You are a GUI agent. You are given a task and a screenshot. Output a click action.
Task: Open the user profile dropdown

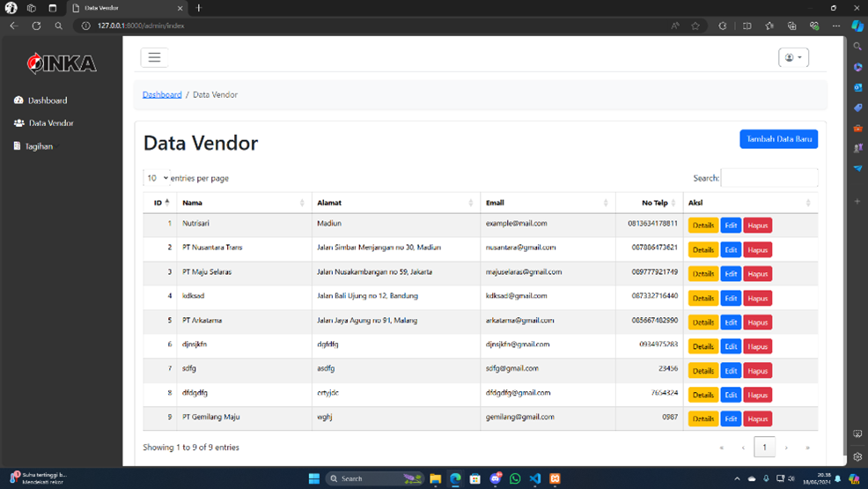click(793, 57)
